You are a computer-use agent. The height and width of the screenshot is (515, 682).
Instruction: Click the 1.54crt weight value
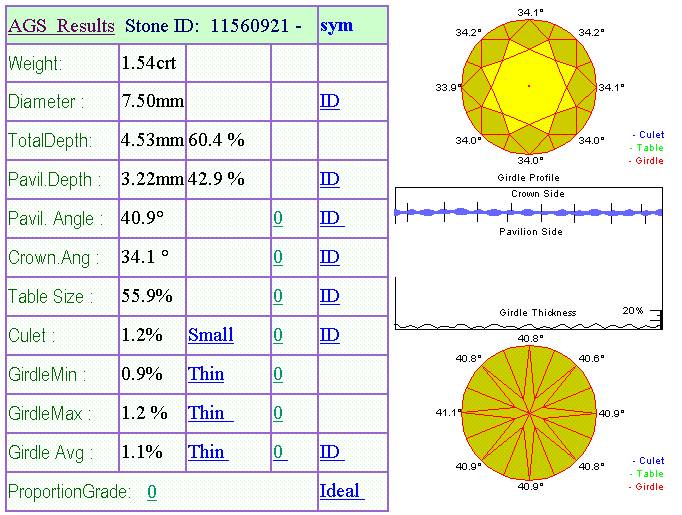click(x=149, y=63)
